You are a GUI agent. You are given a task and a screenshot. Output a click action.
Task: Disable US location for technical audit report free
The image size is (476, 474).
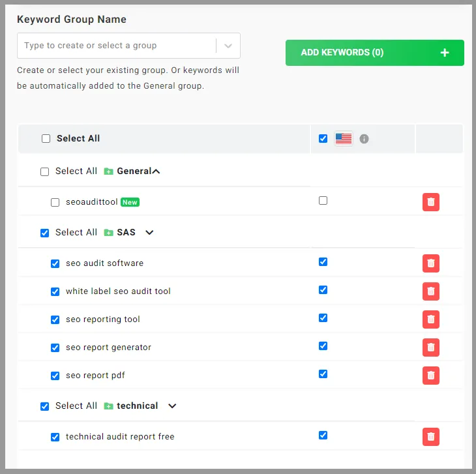tap(323, 435)
